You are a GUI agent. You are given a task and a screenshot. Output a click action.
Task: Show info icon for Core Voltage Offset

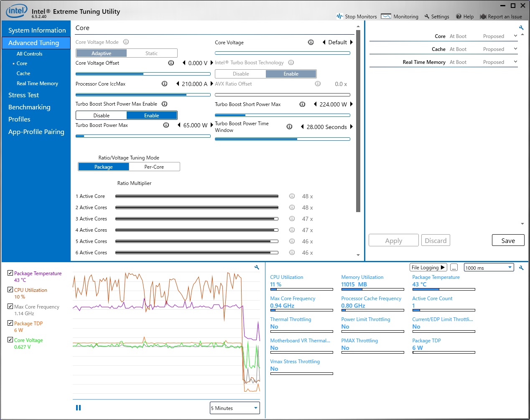171,63
